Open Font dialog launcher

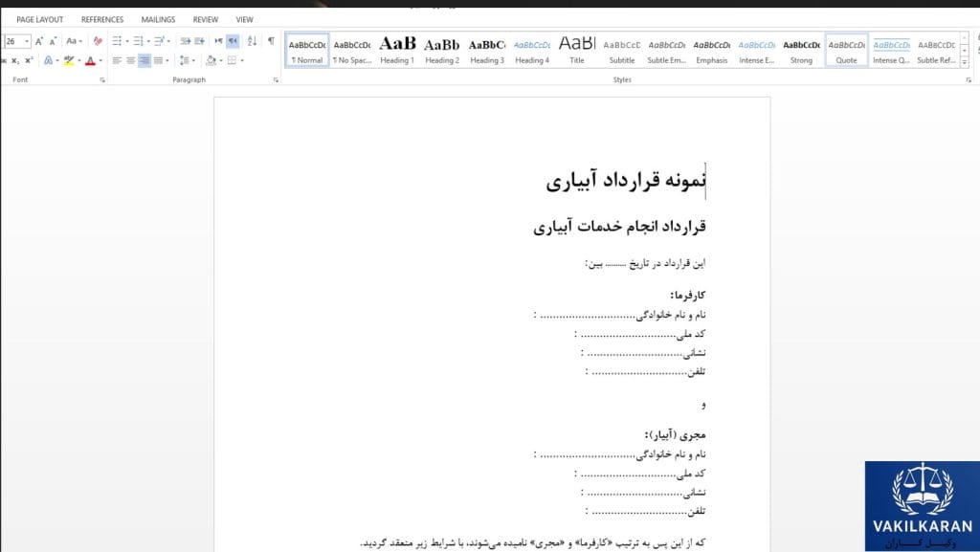pyautogui.click(x=102, y=80)
